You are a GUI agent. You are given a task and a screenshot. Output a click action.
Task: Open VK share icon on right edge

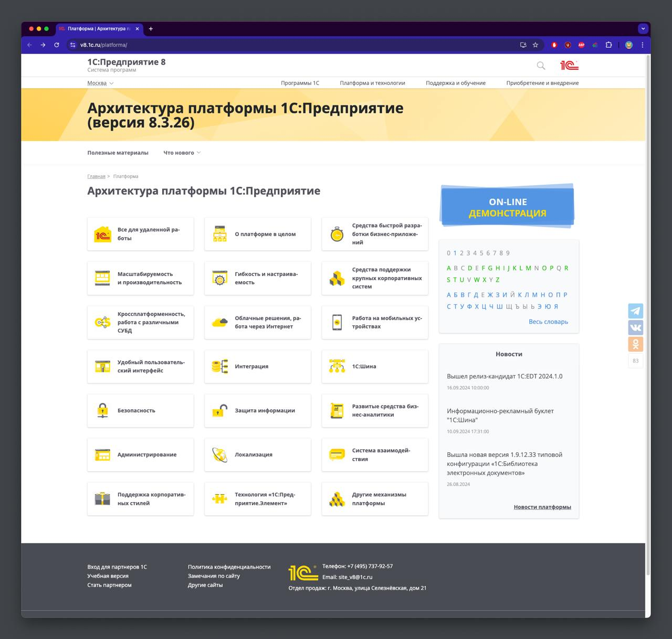coord(636,327)
